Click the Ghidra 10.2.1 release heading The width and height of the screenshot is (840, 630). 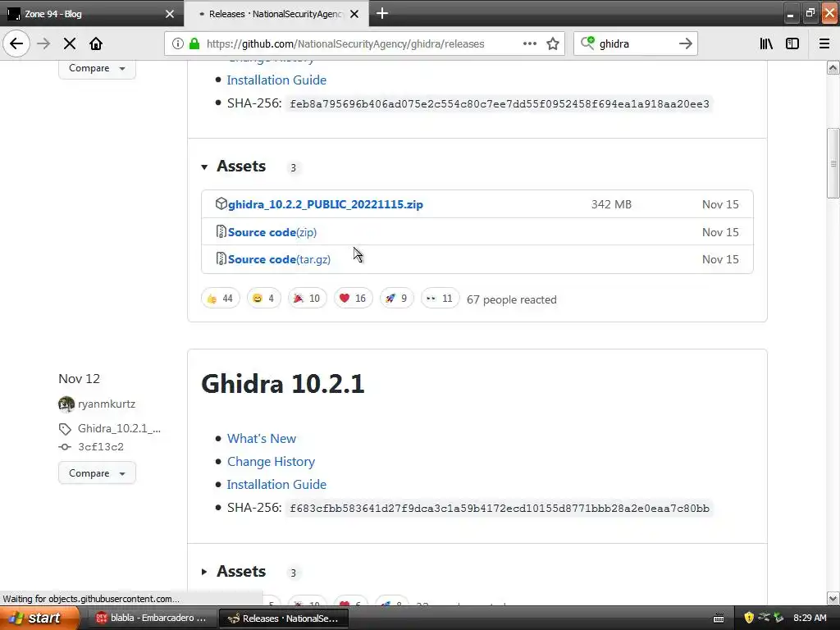point(283,384)
